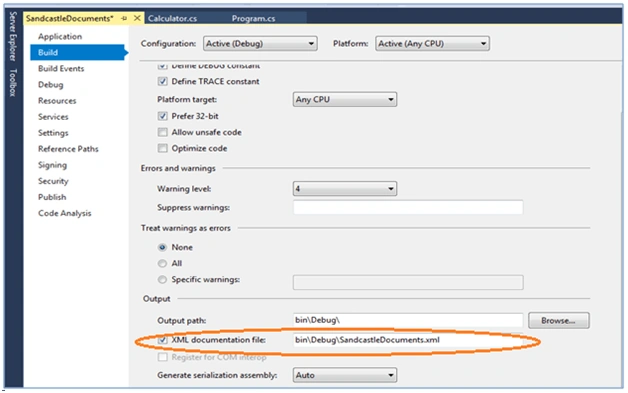Open the Application settings page
The image size is (628, 393).
click(60, 36)
